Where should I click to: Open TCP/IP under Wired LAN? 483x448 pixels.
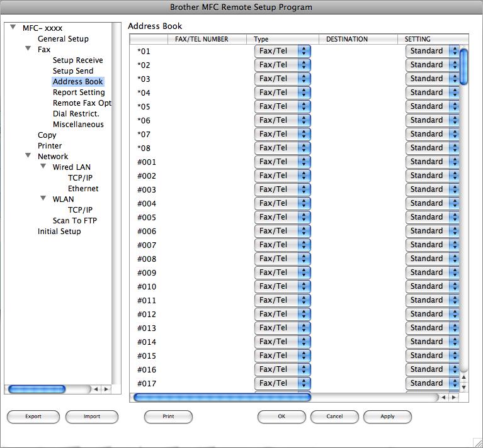80,178
